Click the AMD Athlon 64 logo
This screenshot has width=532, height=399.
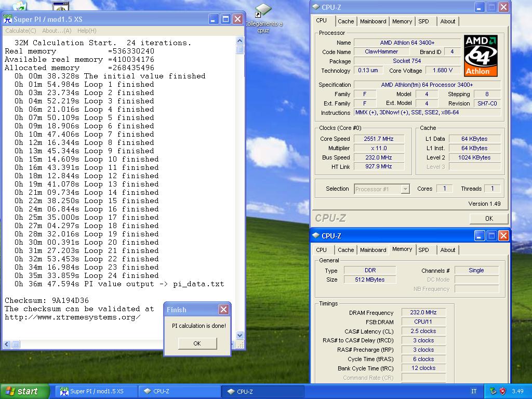tap(481, 56)
